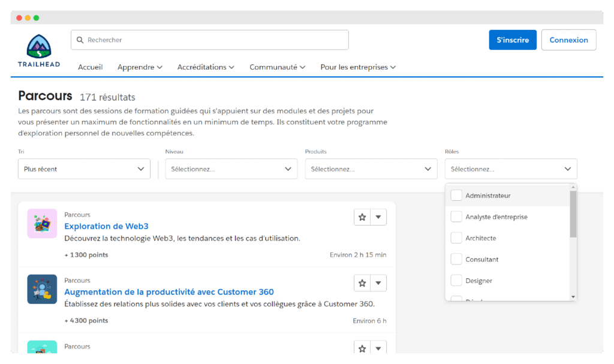
Task: Expand the Niveau filter dropdown
Action: click(x=231, y=169)
